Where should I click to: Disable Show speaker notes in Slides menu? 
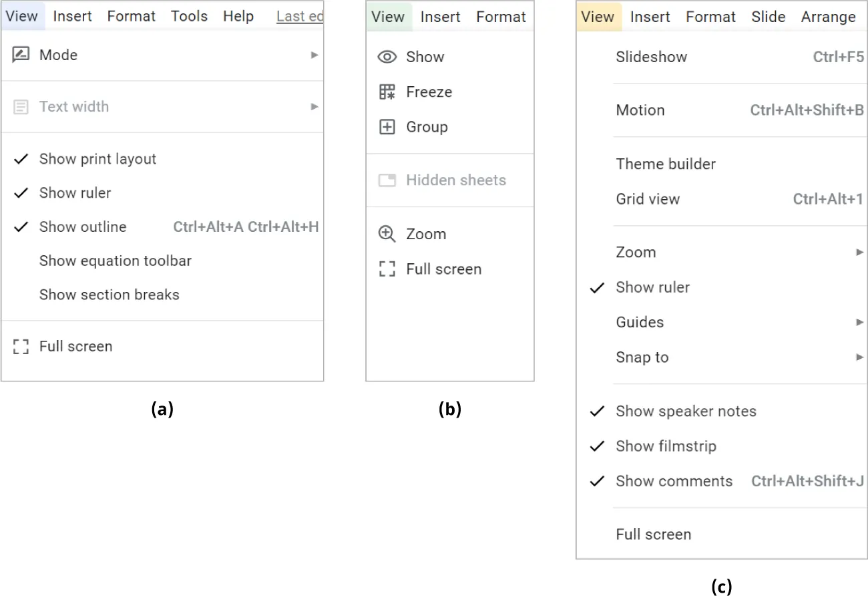[686, 412]
